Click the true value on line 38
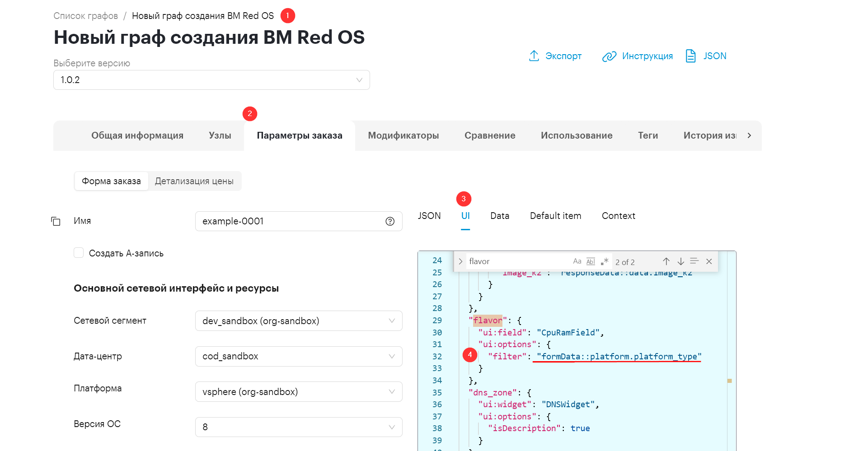 click(x=580, y=428)
